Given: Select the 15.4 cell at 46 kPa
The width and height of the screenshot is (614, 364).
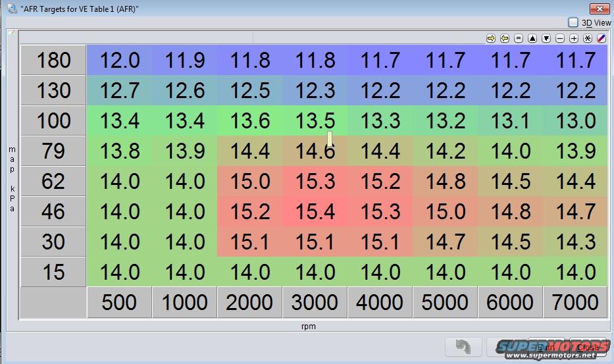Looking at the screenshot, I should pos(315,211).
